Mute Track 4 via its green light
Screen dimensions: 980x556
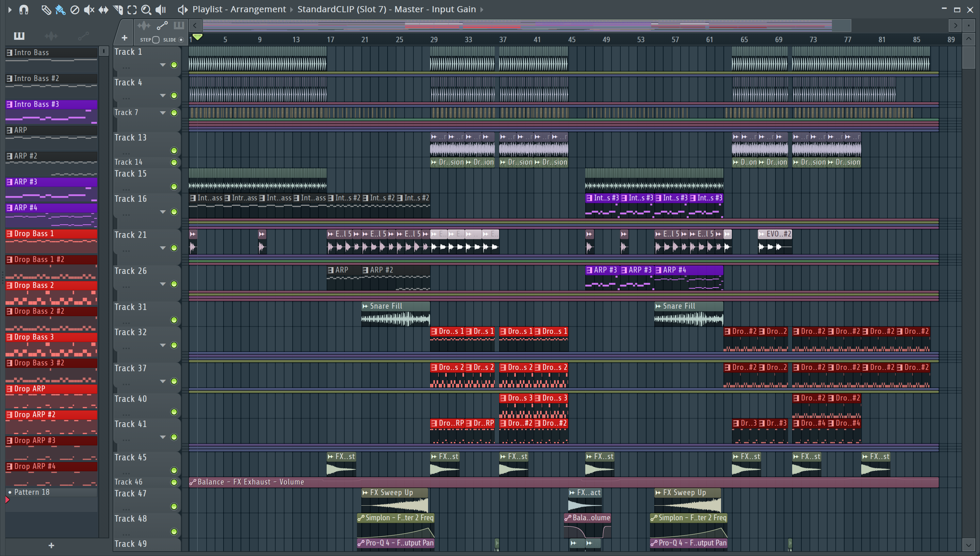174,96
